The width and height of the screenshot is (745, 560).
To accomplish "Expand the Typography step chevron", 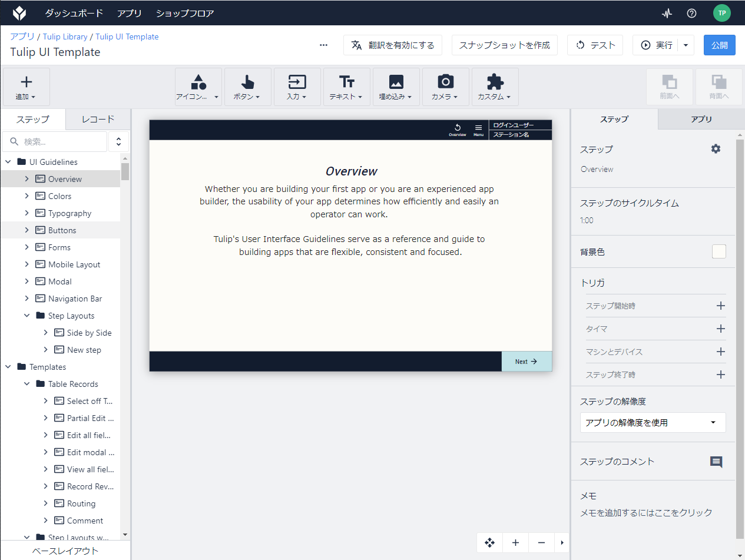I will coord(27,213).
